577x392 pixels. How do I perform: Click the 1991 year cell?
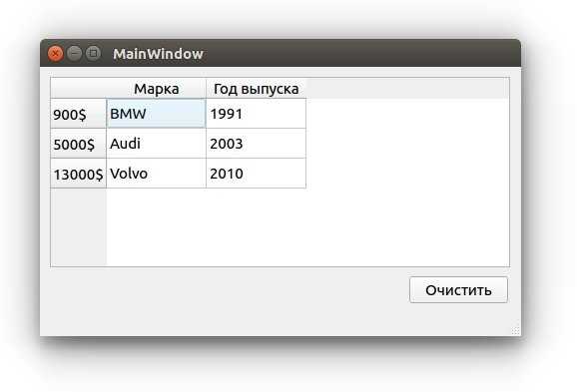click(257, 114)
